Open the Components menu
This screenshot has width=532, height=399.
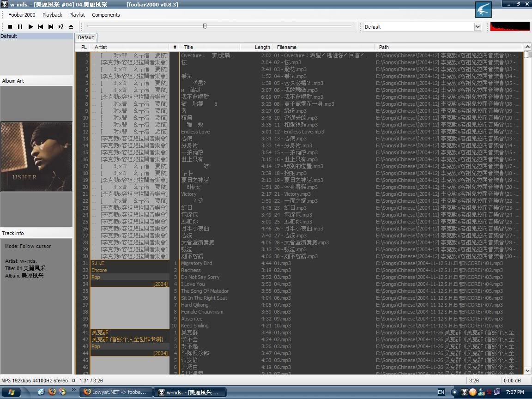coord(106,15)
